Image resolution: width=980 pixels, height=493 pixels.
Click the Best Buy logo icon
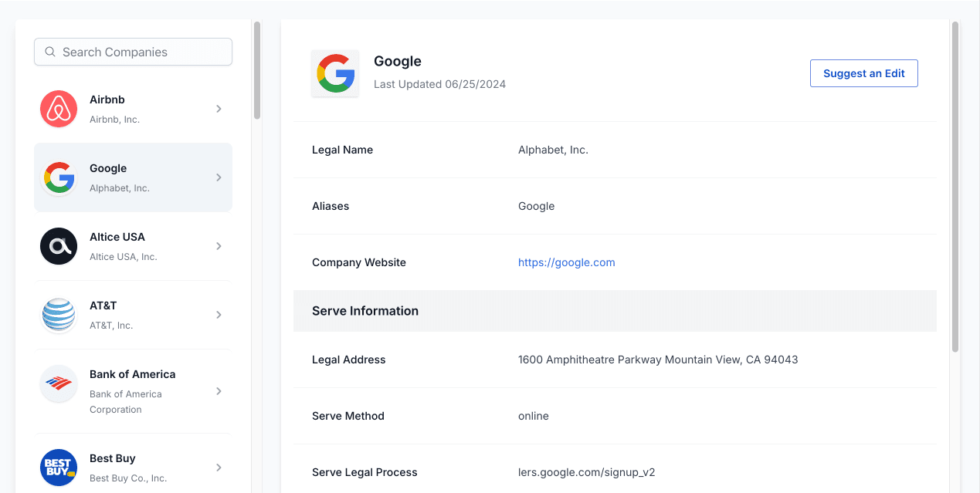(x=59, y=468)
